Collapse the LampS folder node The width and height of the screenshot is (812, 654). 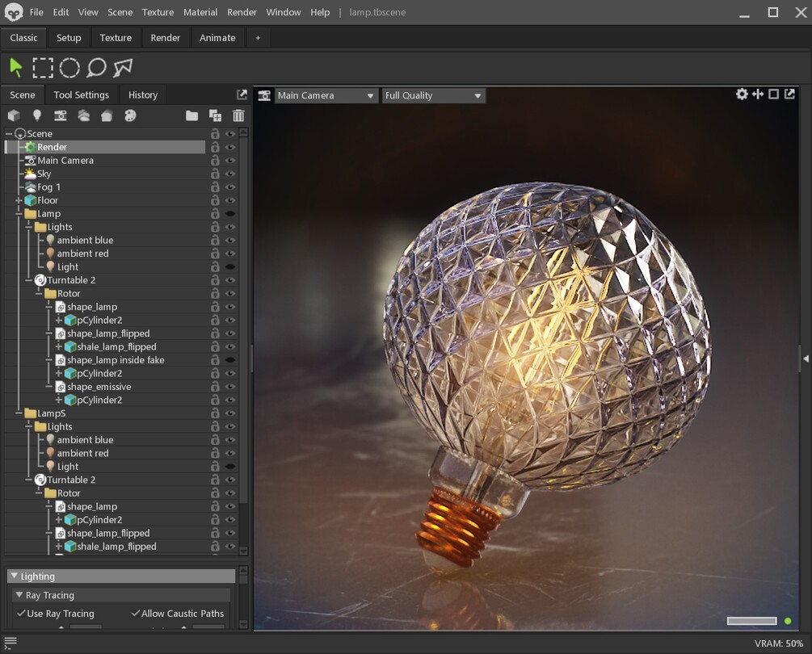[x=18, y=413]
